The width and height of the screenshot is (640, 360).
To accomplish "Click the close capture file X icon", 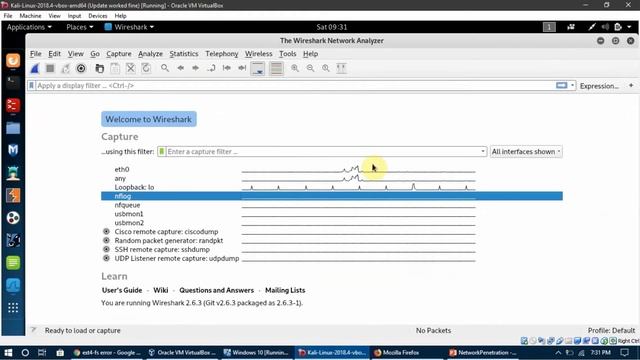I will click(x=131, y=69).
